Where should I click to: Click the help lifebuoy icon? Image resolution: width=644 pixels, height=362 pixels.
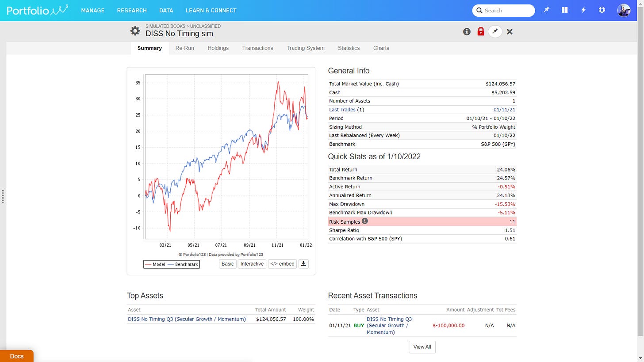602,10
